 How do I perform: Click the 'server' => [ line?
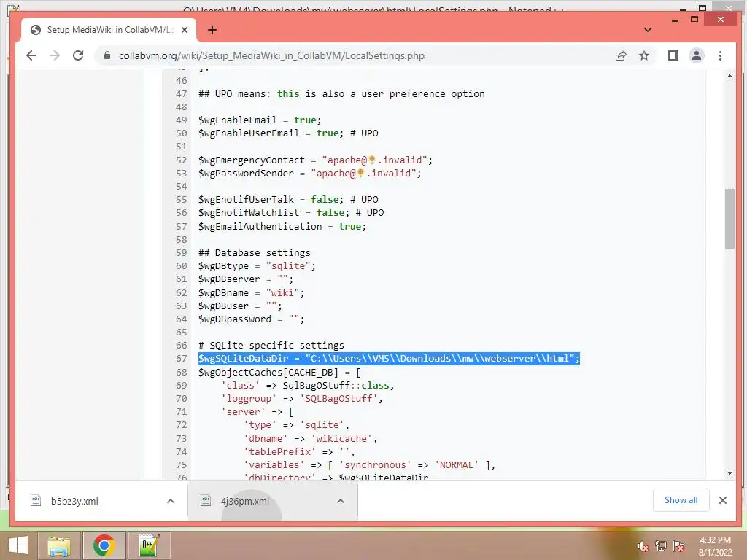[258, 411]
